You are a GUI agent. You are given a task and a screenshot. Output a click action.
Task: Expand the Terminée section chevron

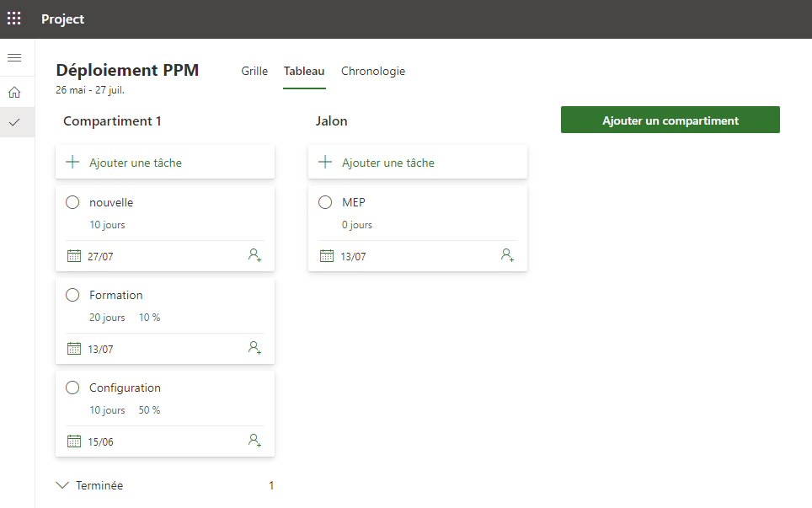(x=62, y=485)
